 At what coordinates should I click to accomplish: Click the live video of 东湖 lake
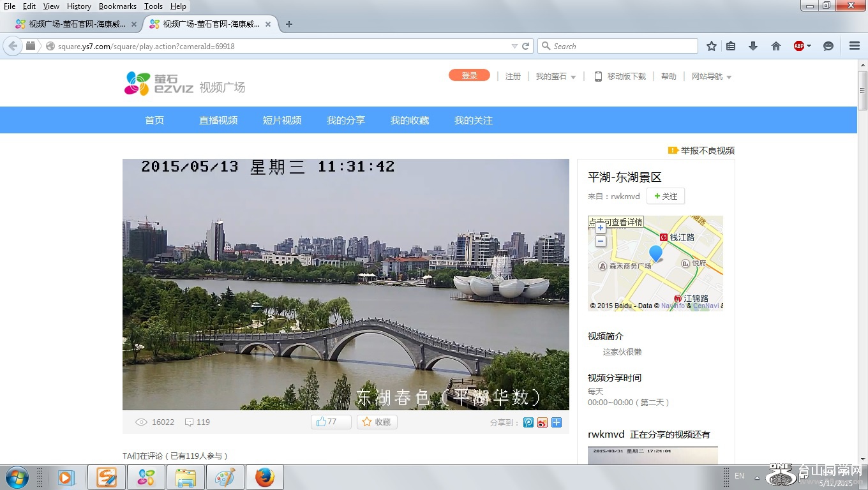(346, 285)
